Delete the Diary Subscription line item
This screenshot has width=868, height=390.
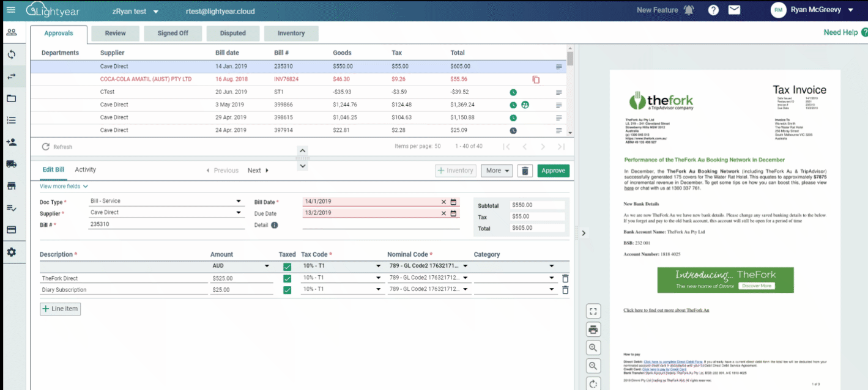565,290
